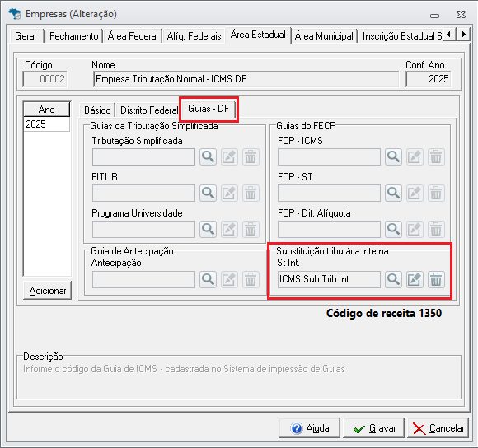478x448 pixels.
Task: Focus the FCP - ICMS input field
Action: point(329,157)
